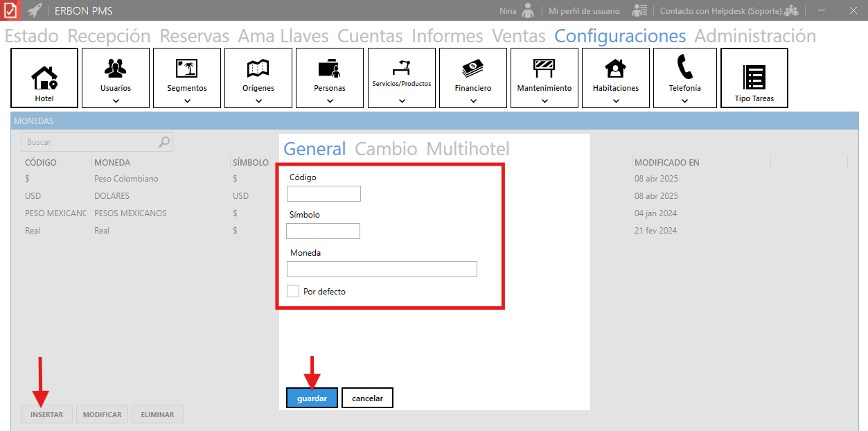868x431 pixels.
Task: Click the Hotel house icon
Action: tap(44, 78)
